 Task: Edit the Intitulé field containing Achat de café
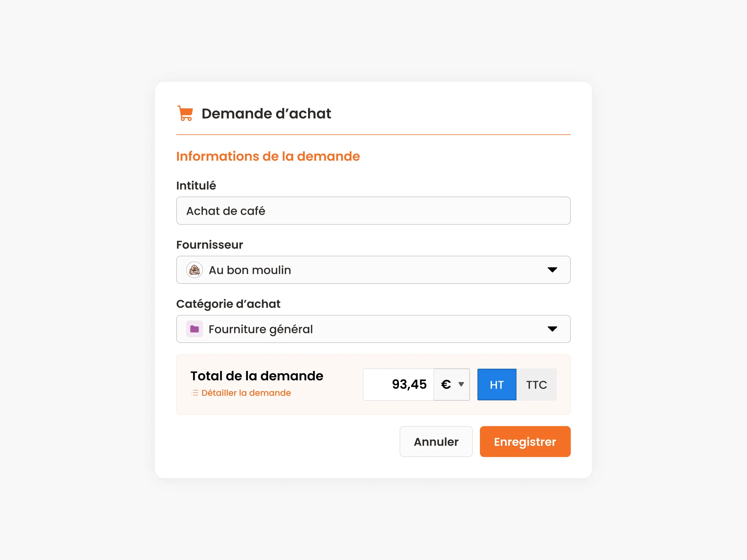pos(373,211)
